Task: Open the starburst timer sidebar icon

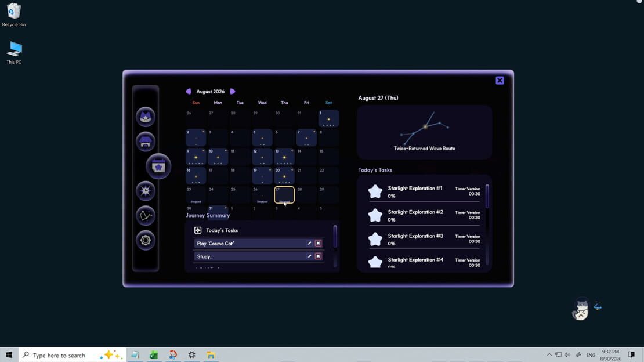Action: point(146,191)
